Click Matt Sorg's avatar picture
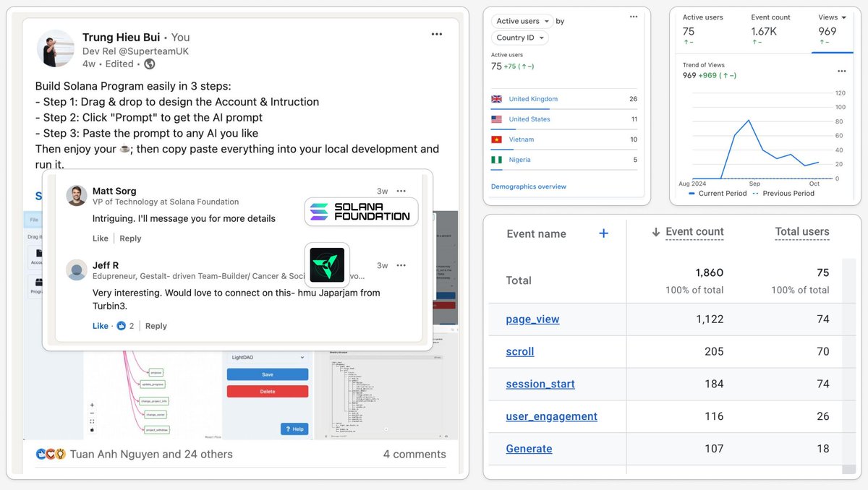 click(77, 195)
